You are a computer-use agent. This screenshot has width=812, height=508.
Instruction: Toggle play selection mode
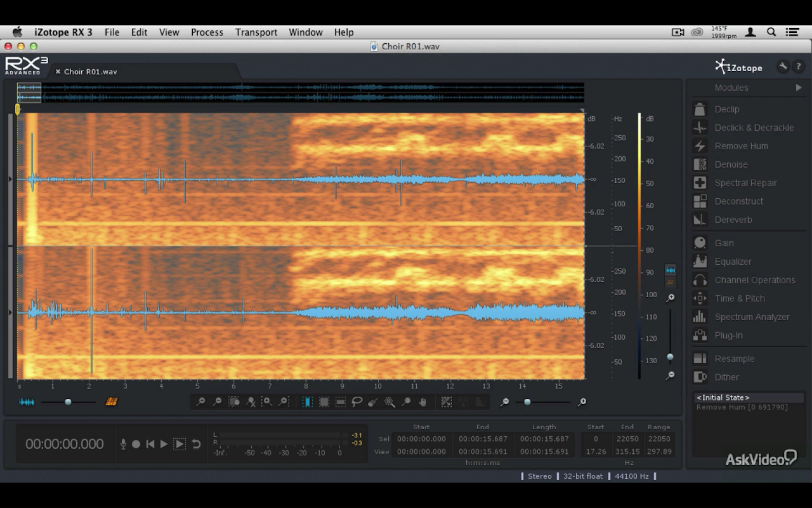180,444
